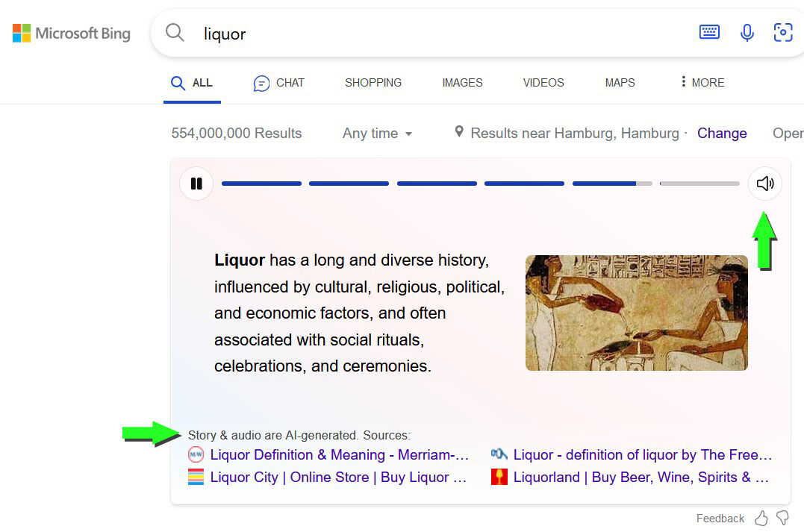Screen dimensions: 804x532
Task: Click the Merriam-Webster favicon icon
Action: tap(196, 454)
